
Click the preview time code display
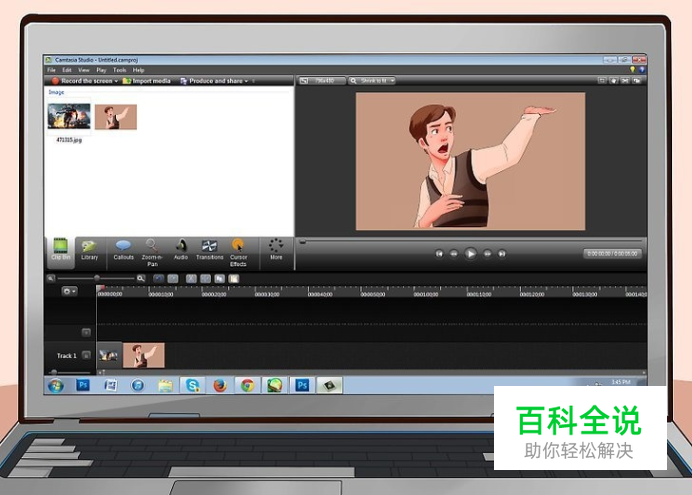612,254
